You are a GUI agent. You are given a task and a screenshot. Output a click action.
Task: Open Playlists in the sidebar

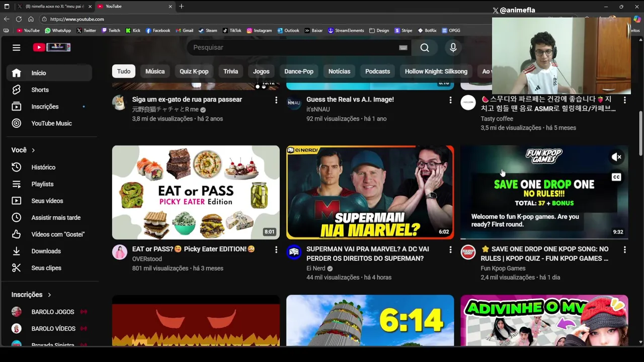click(49, 184)
